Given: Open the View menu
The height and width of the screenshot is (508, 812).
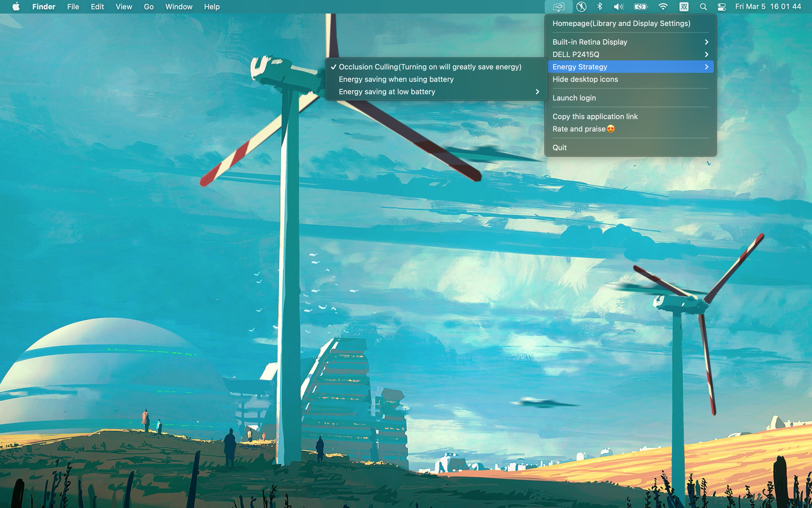Looking at the screenshot, I should coord(124,7).
